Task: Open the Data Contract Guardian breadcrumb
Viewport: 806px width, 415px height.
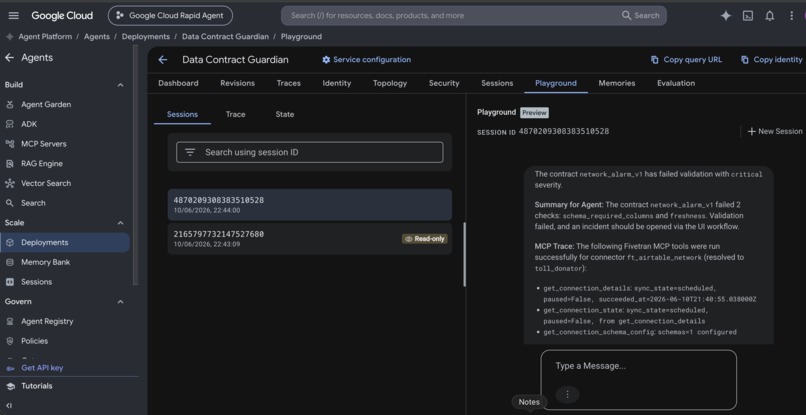Action: tap(225, 37)
